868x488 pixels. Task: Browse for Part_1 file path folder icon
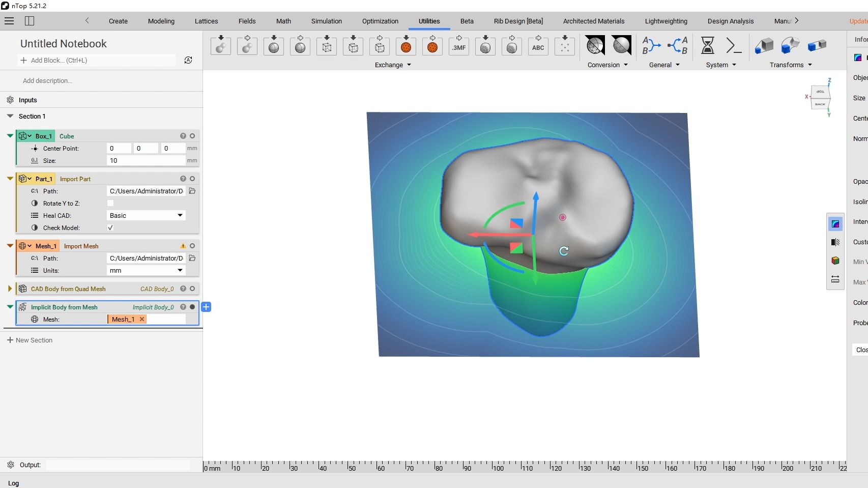point(192,191)
